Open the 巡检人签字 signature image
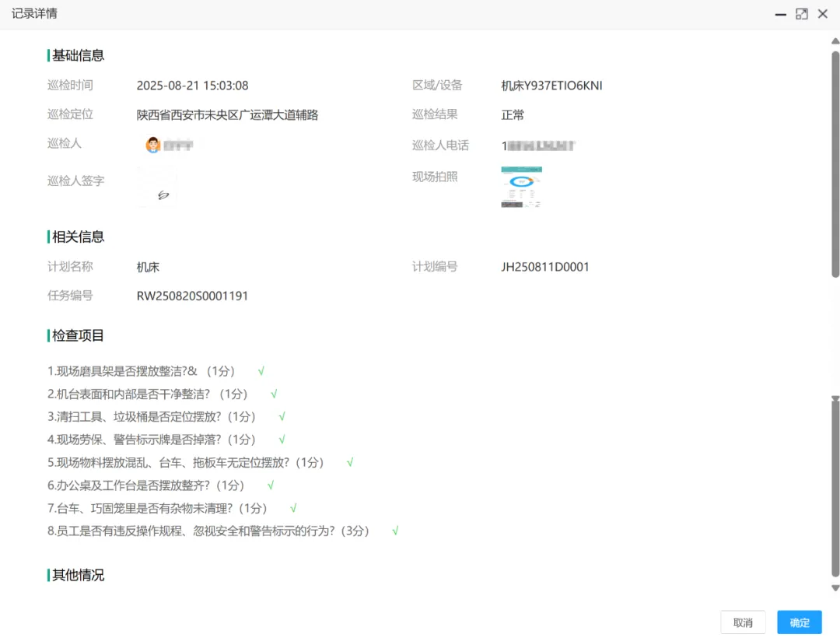 tap(157, 187)
